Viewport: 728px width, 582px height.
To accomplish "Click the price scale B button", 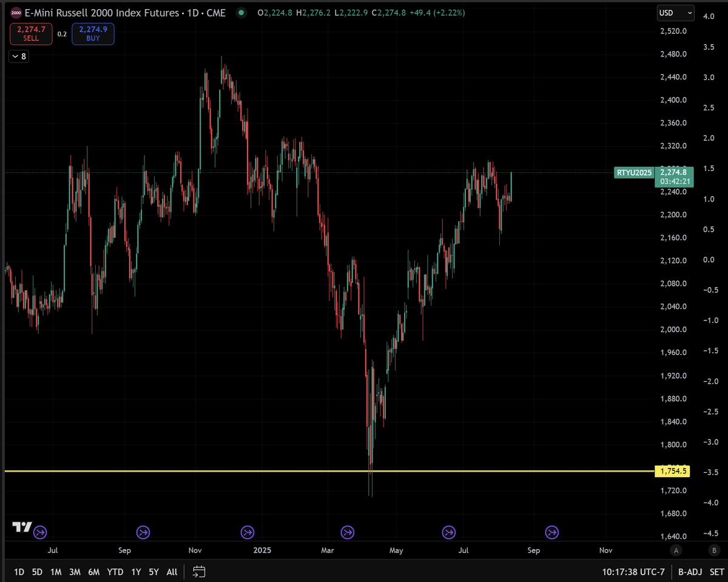I will point(713,550).
